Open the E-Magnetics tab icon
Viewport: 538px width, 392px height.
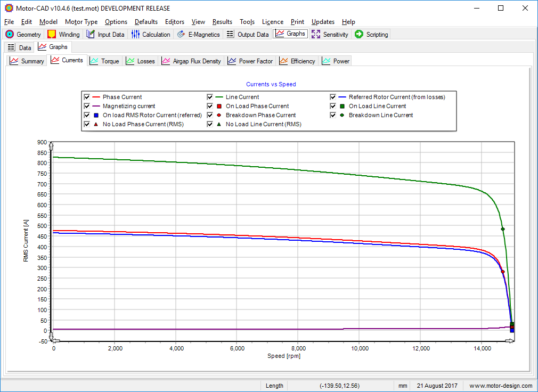(x=181, y=34)
